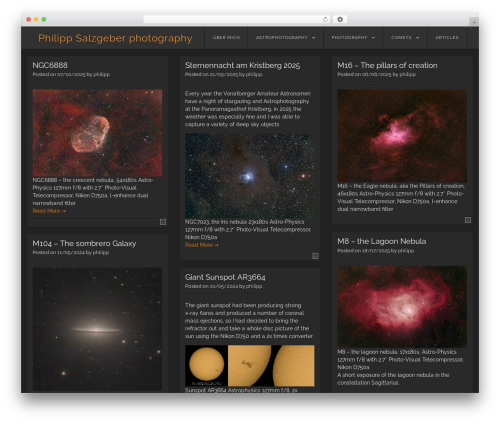Open the Über Mich menu item
This screenshot has height=423, width=500.
(226, 38)
